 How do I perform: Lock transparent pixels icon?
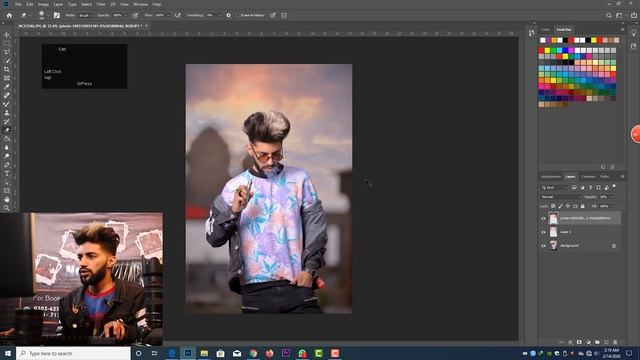(553, 206)
